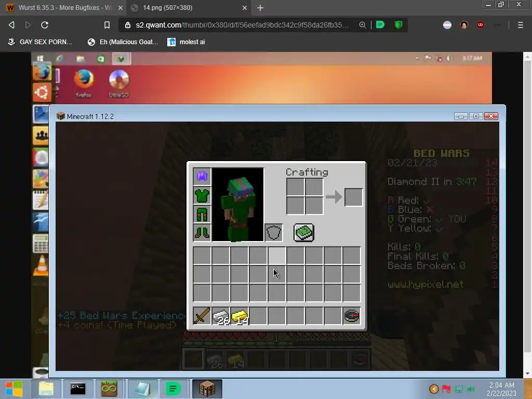Open the notepad taskbar app

[x=141, y=389]
